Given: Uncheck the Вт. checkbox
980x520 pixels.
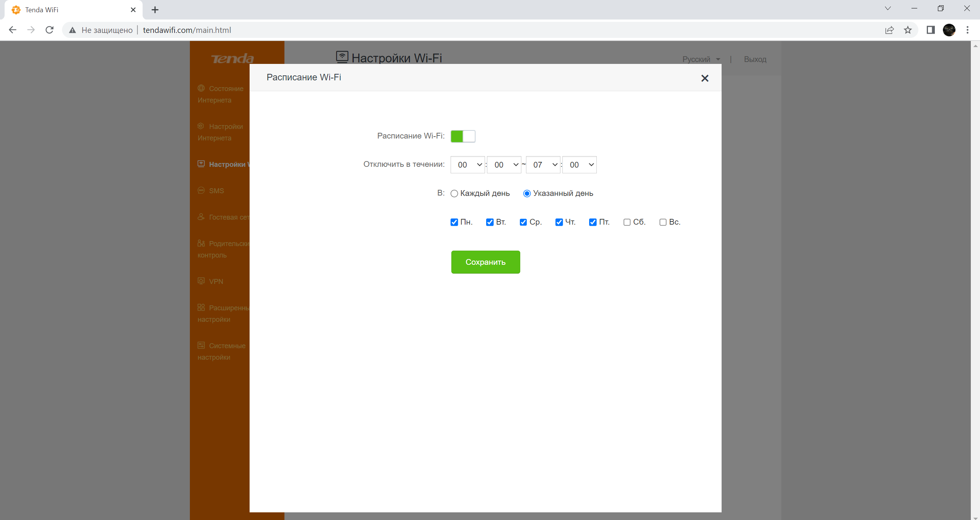Looking at the screenshot, I should tap(490, 222).
